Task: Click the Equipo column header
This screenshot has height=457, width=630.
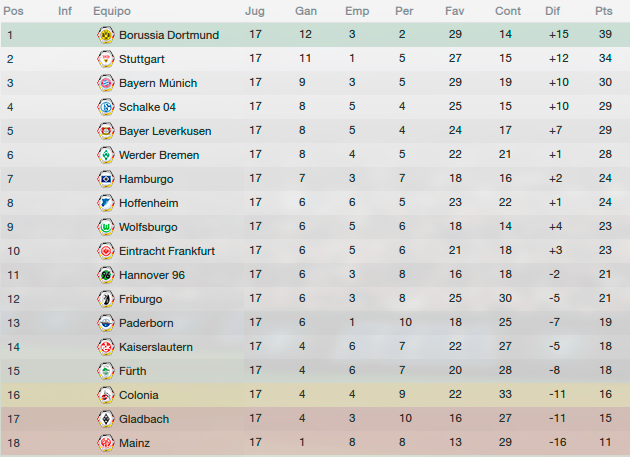Action: tap(112, 11)
